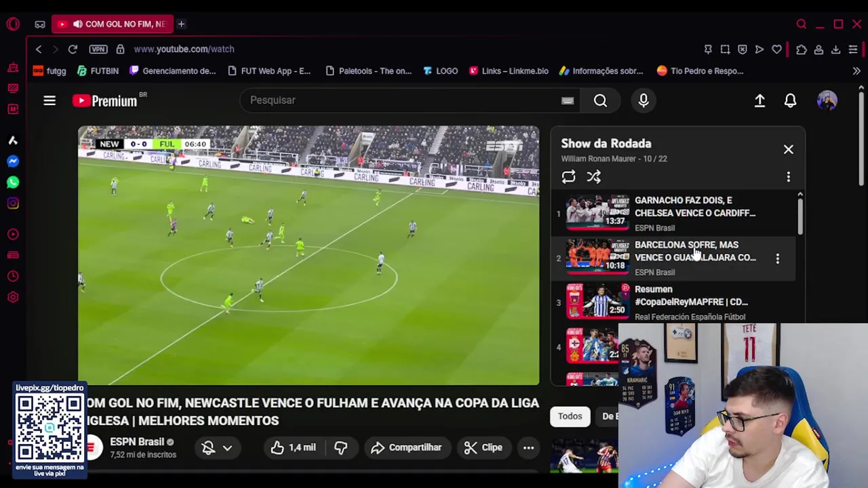The image size is (868, 488).
Task: Toggle the VPN badge in address bar
Action: [98, 49]
